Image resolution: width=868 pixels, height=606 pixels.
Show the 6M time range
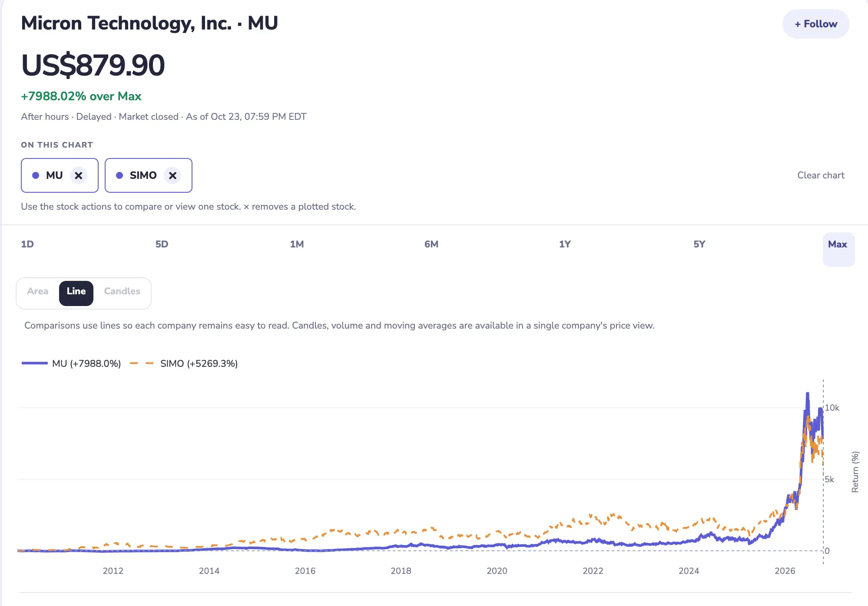[431, 244]
